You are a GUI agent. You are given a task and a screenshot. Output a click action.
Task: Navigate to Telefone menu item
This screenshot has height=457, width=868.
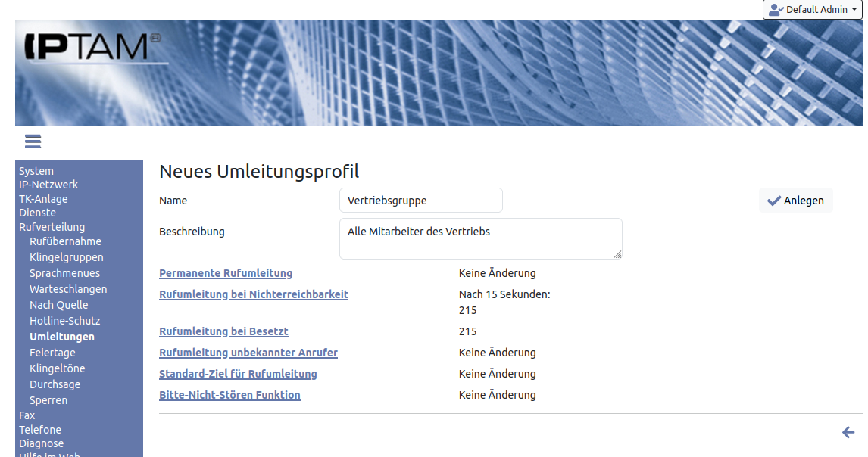40,430
